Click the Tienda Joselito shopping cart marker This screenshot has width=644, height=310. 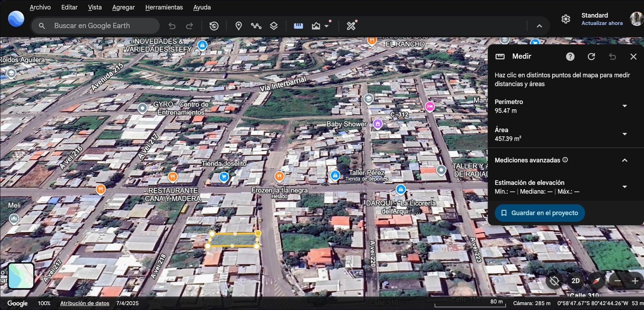[224, 177]
